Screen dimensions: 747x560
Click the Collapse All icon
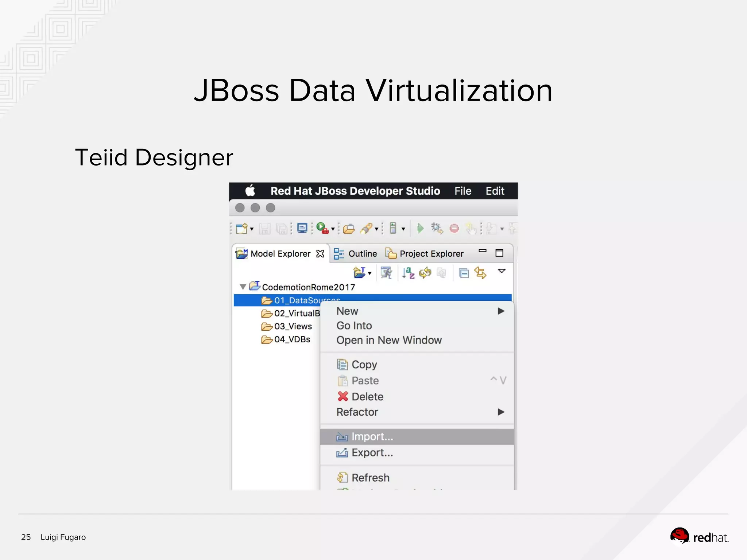464,273
